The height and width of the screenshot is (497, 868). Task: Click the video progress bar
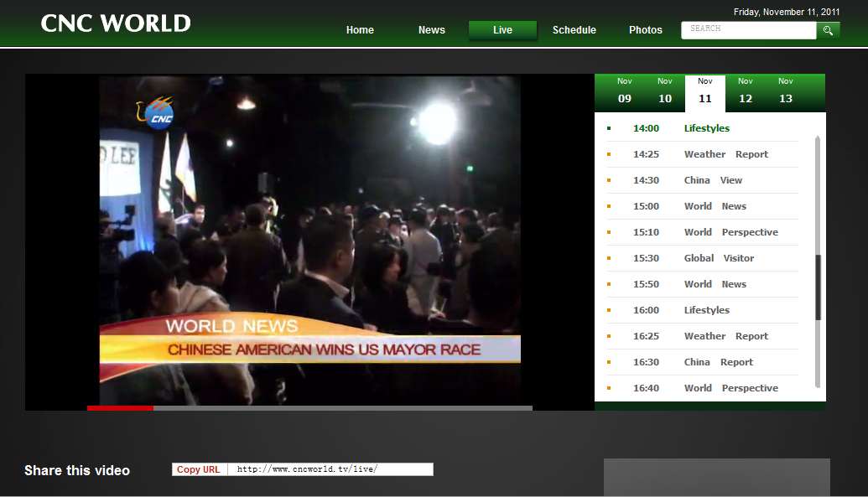click(x=309, y=408)
